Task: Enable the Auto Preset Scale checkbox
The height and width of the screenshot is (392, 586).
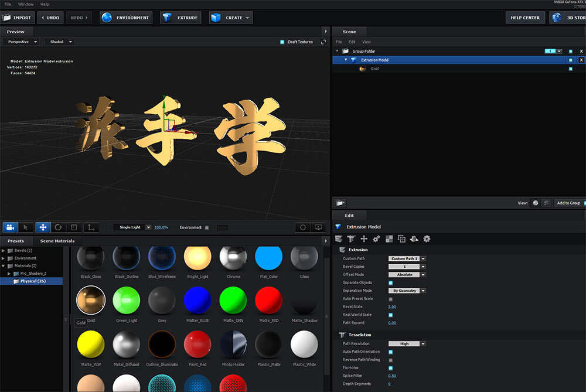Action: [391, 299]
